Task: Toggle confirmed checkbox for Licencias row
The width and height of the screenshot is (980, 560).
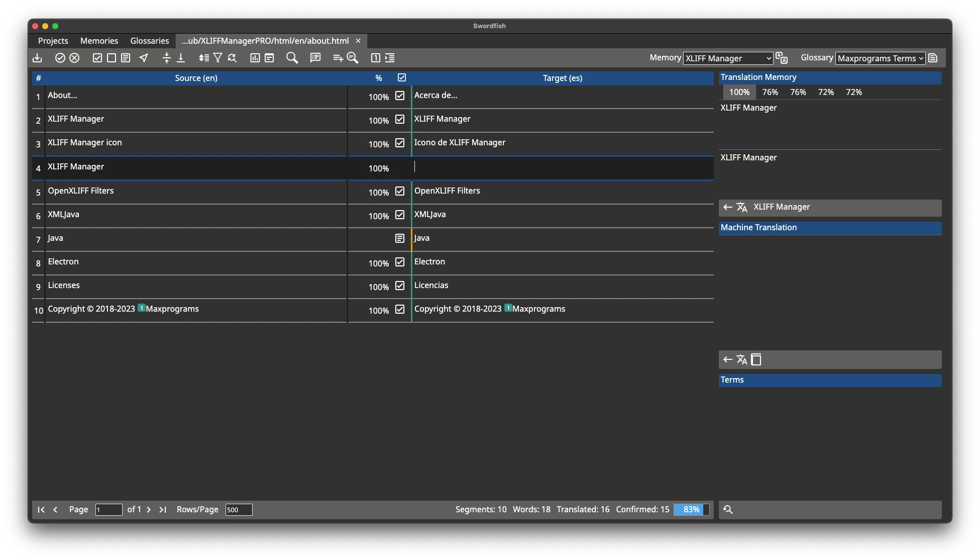Action: click(x=400, y=286)
